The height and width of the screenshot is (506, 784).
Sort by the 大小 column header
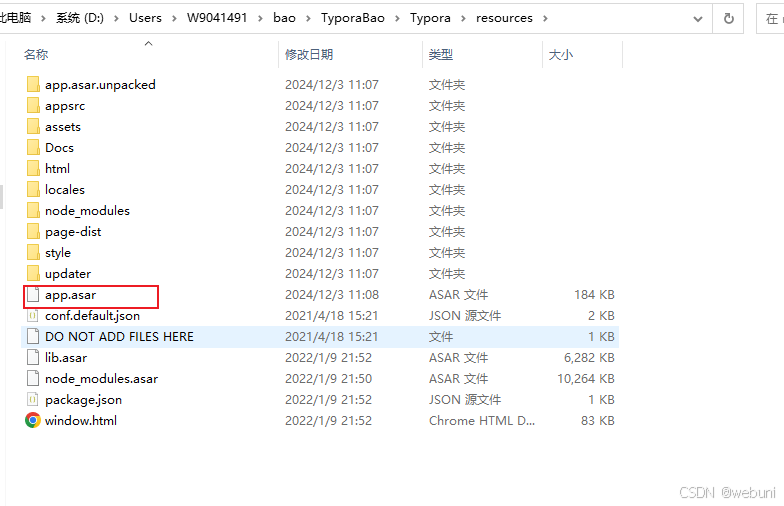(x=560, y=54)
